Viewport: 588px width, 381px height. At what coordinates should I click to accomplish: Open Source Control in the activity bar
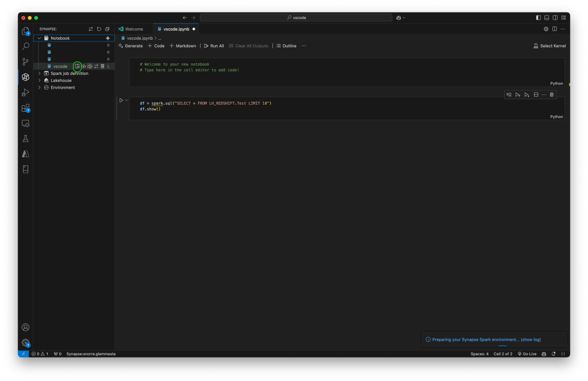(25, 62)
